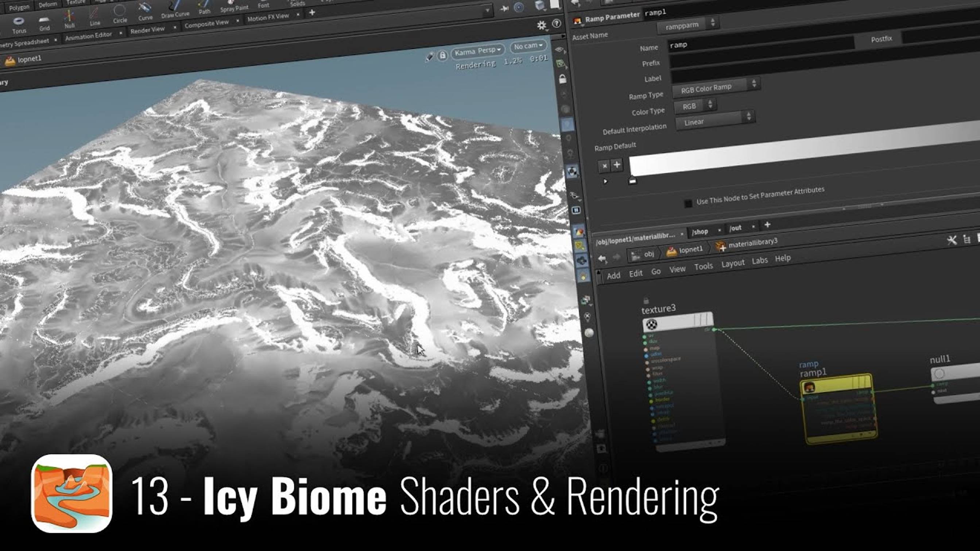980x551 pixels.
Task: Click the icon on the ramp1 node
Action: pos(809,388)
